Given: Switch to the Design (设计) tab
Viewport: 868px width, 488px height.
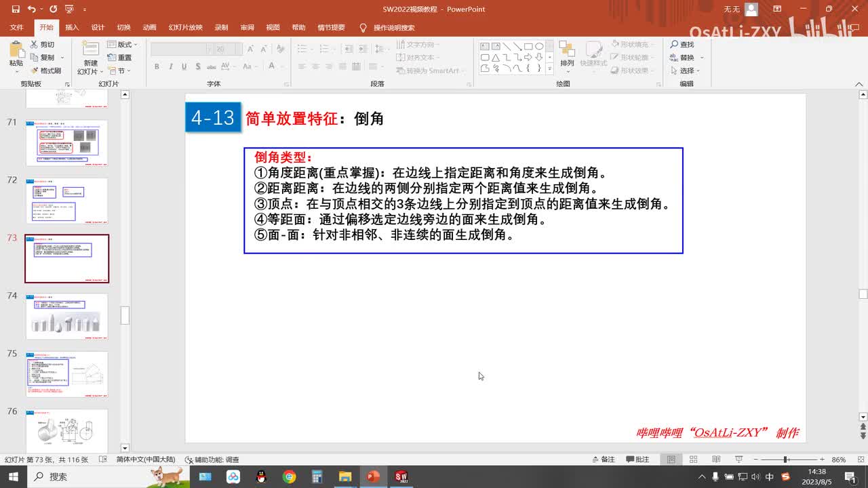Looking at the screenshot, I should click(x=98, y=28).
